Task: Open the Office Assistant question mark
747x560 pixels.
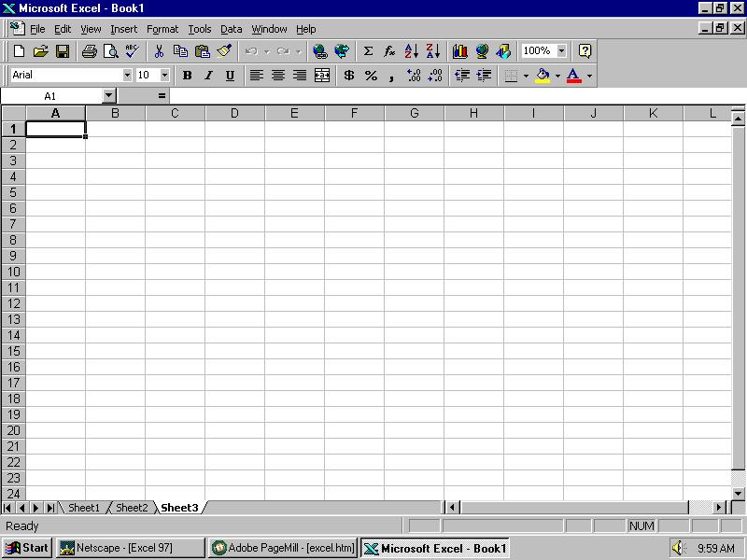Action: [x=585, y=51]
